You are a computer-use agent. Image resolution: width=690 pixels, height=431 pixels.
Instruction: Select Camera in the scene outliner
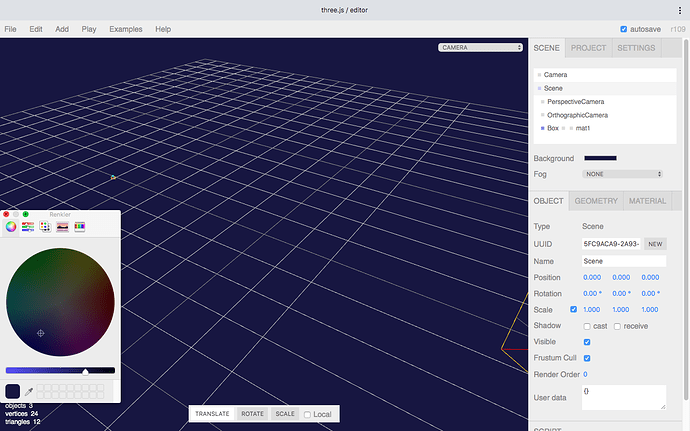pos(605,75)
